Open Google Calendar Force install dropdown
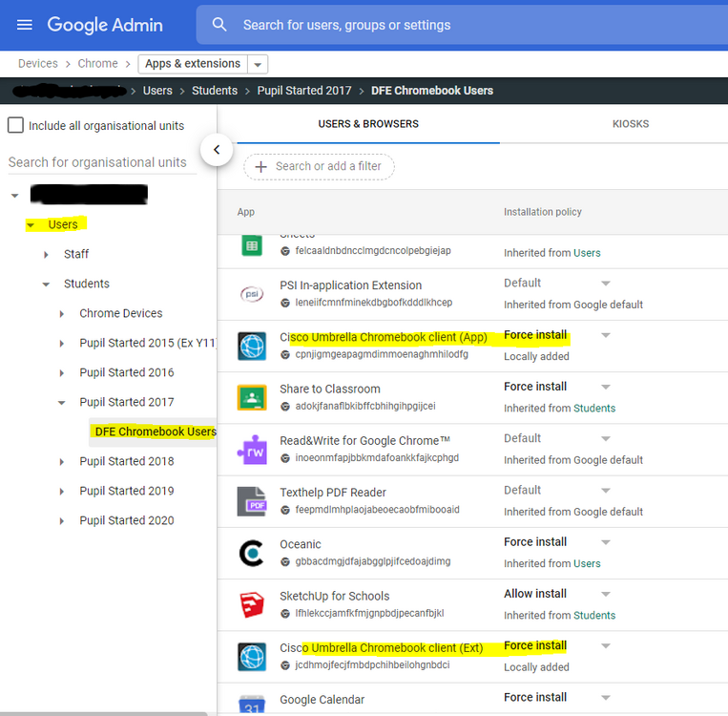The height and width of the screenshot is (716, 728). (x=606, y=698)
